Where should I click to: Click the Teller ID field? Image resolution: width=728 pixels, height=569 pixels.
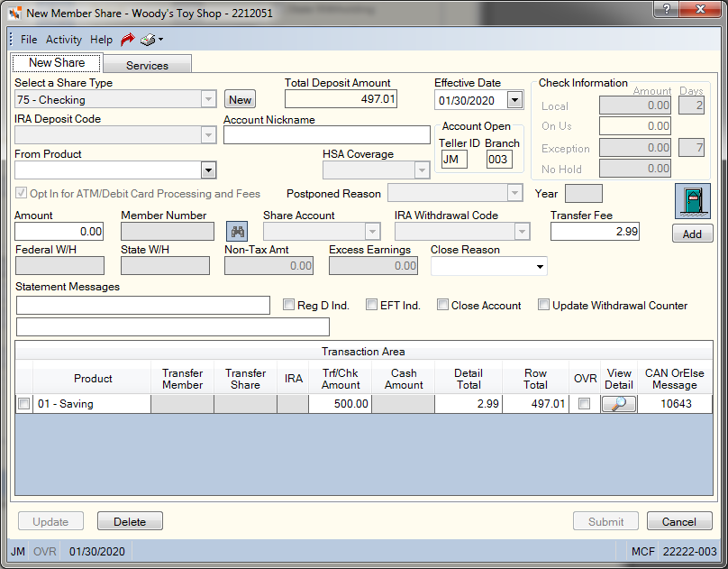pos(454,160)
